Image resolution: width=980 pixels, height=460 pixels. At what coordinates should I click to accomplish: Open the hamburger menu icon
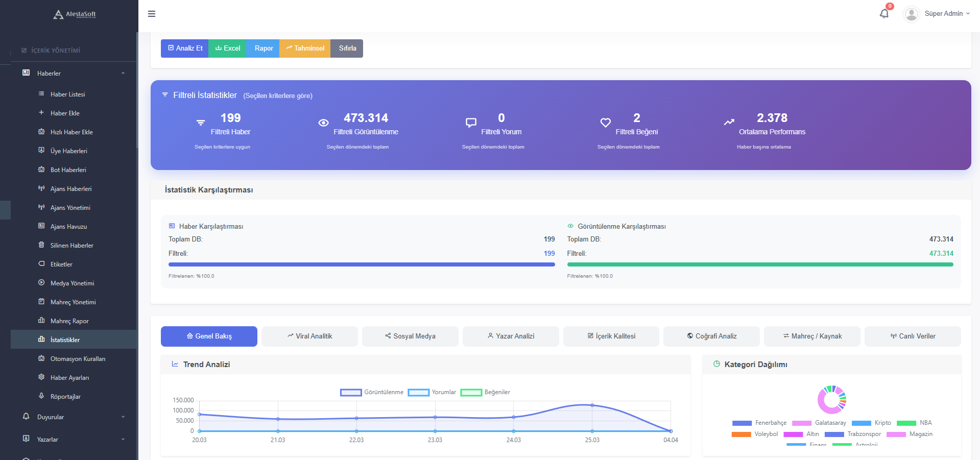[151, 14]
